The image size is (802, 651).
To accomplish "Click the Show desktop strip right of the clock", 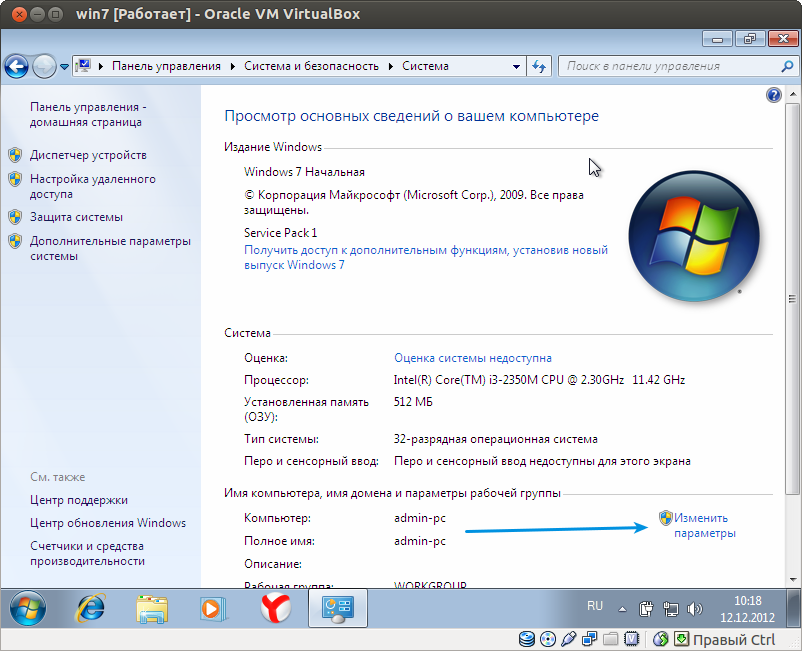I will coord(794,608).
